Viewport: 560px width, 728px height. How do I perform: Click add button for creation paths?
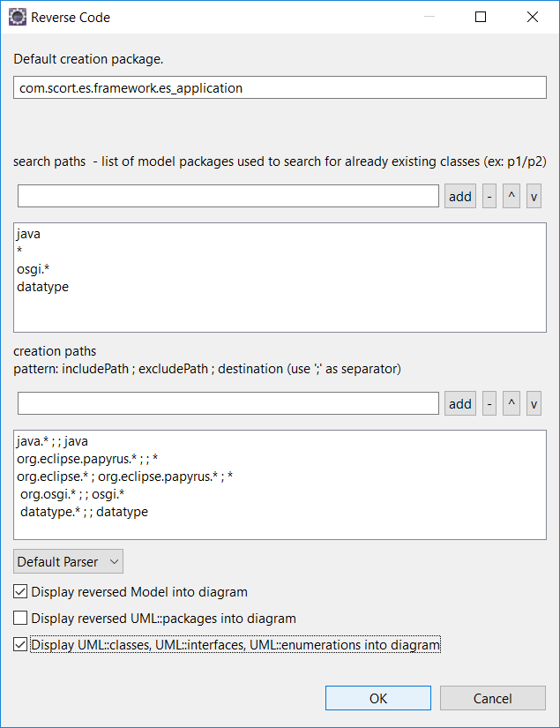pyautogui.click(x=460, y=404)
